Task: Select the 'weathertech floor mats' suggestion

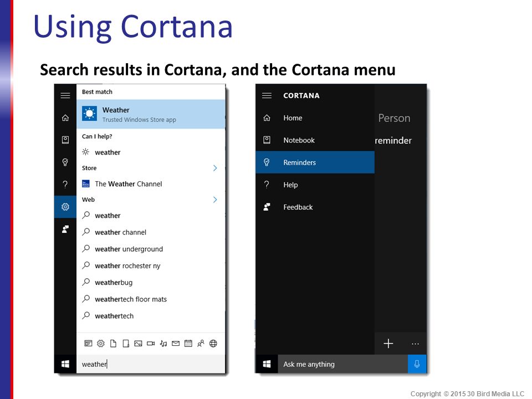Action: 151,299
